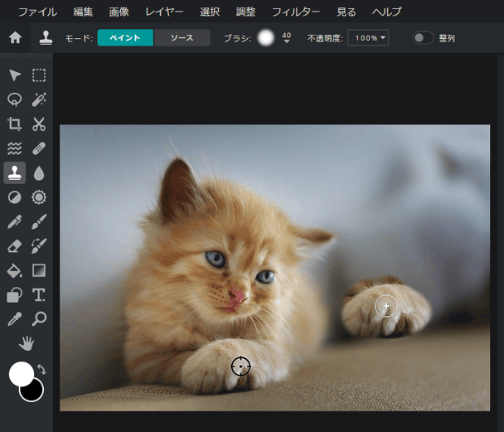Select the Lasso selection tool
Screen dimensions: 504x432
15,100
